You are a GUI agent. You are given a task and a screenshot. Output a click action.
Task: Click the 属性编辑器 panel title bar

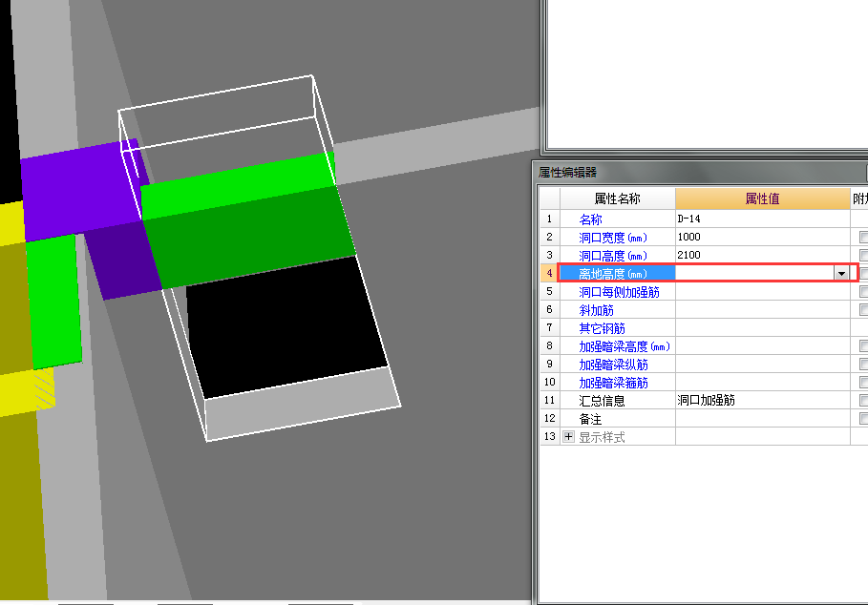(x=700, y=172)
